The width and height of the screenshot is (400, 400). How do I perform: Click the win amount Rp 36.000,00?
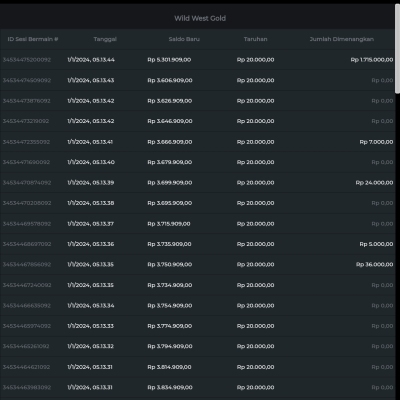(375, 264)
